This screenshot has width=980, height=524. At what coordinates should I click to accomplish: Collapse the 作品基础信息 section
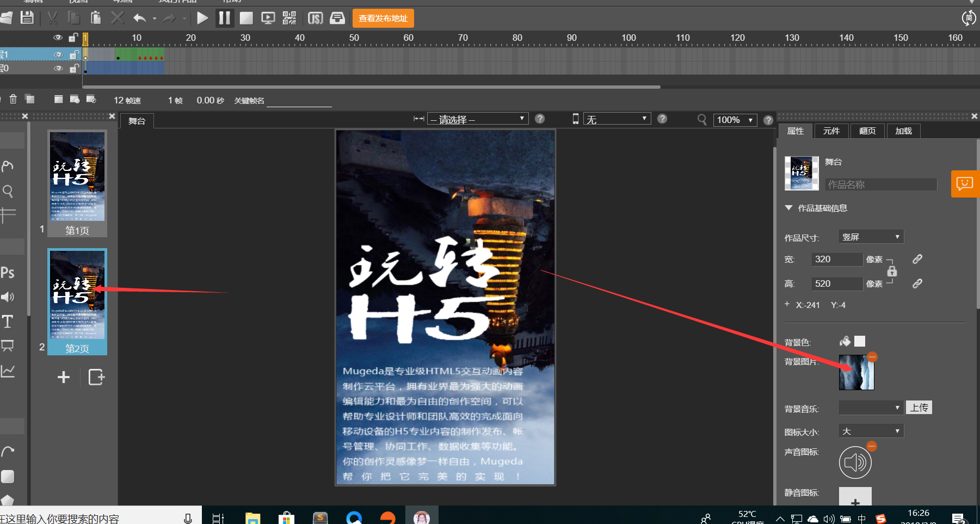pyautogui.click(x=788, y=208)
